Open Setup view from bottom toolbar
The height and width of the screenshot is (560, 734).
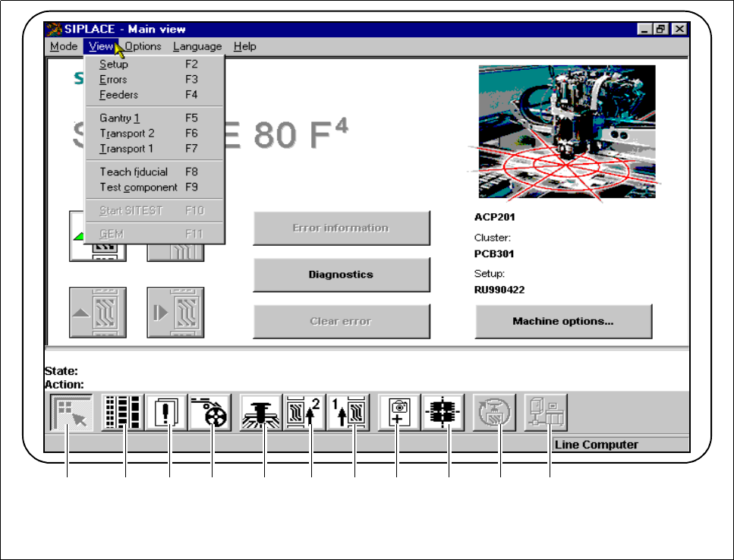pos(124,414)
